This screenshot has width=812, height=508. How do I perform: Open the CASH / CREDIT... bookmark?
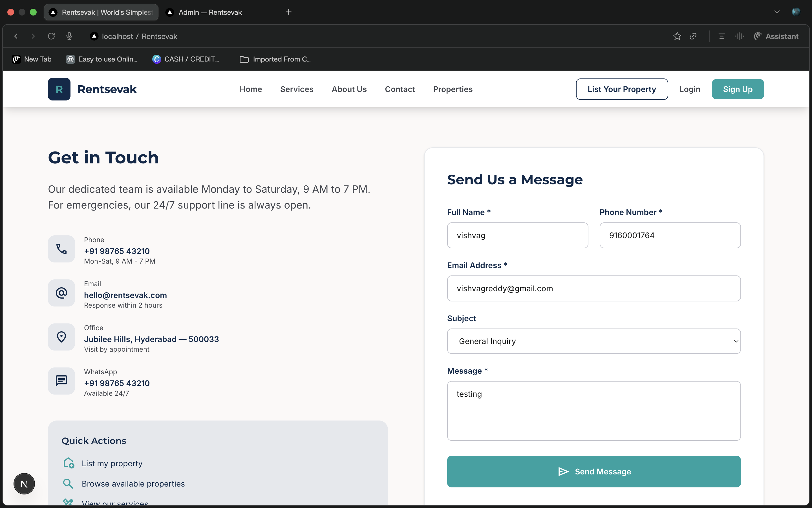[x=186, y=59]
